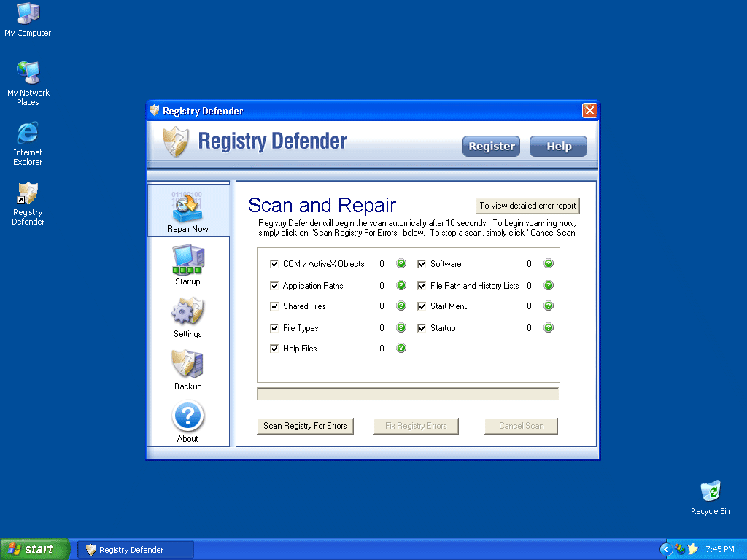
Task: Open the Settings gear sidebar icon
Action: pos(187,316)
